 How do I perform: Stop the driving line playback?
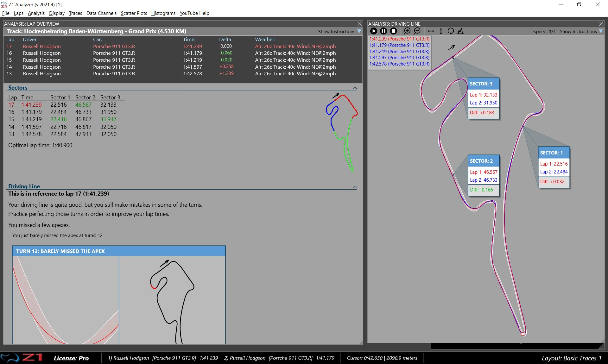[393, 31]
